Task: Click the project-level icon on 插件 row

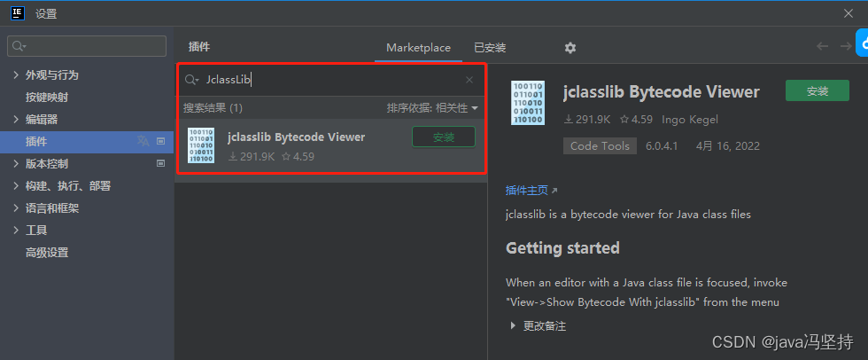Action: coord(161,141)
